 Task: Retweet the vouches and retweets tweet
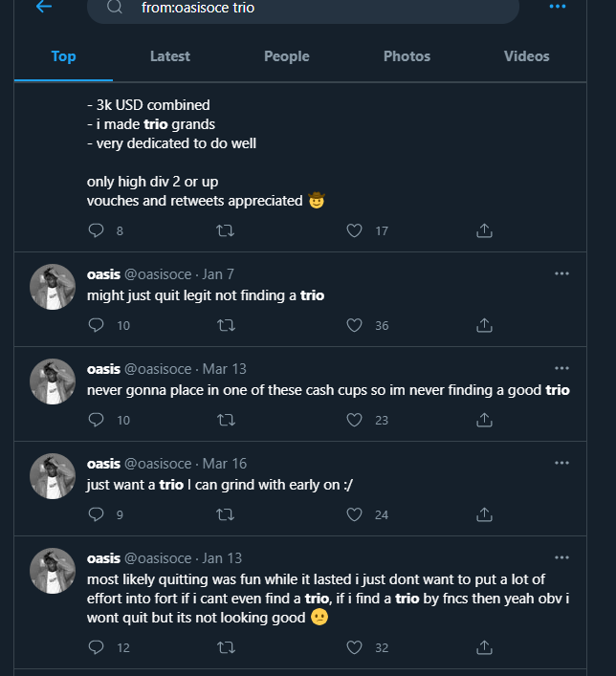226,230
